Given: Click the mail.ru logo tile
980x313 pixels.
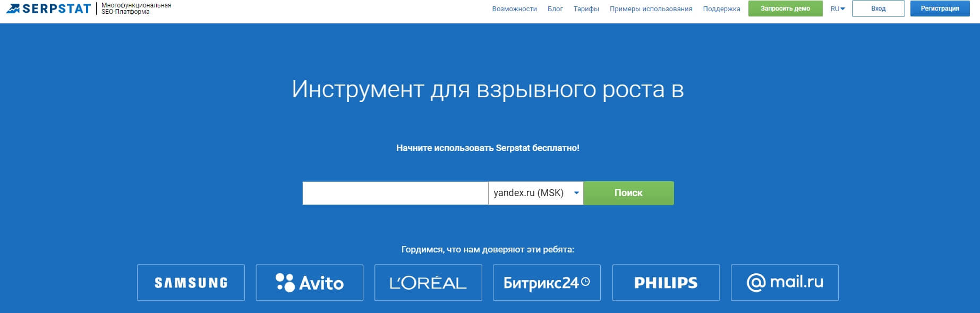Looking at the screenshot, I should (x=785, y=283).
